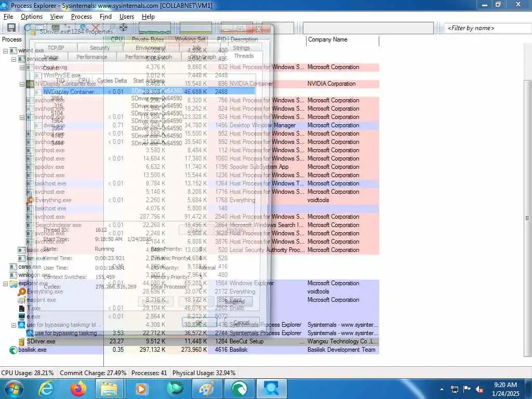Image resolution: width=532 pixels, height=399 pixels.
Task: Click the red X Kill Process icon
Action: pos(96,27)
